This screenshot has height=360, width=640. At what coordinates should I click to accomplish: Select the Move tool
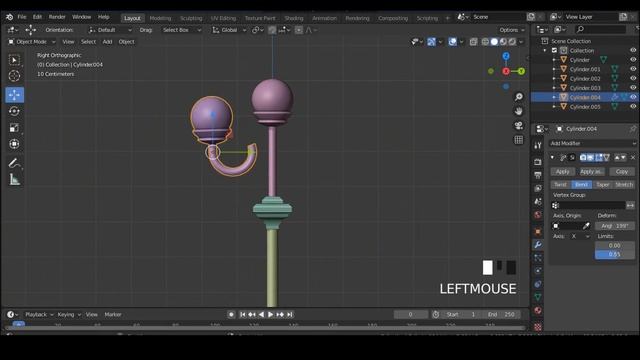click(x=14, y=95)
